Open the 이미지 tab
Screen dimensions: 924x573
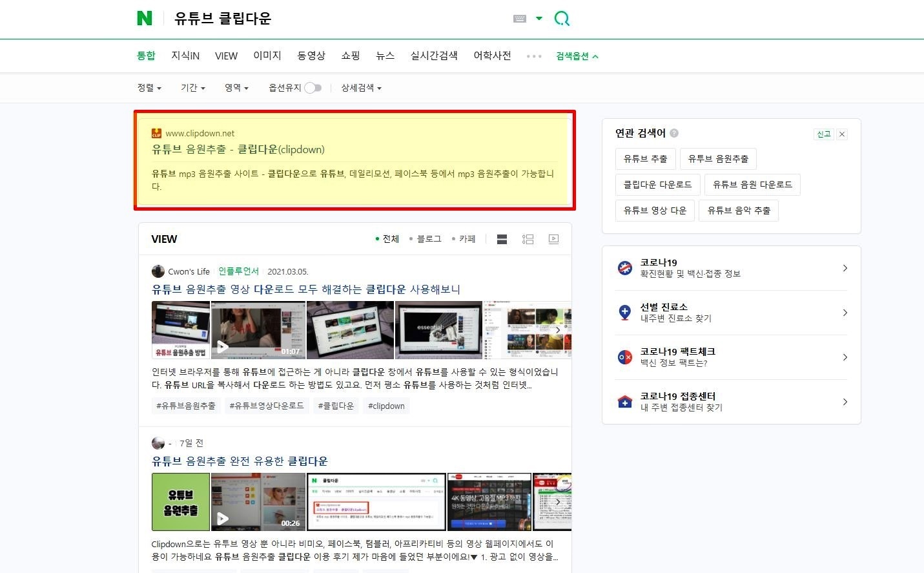tap(267, 56)
